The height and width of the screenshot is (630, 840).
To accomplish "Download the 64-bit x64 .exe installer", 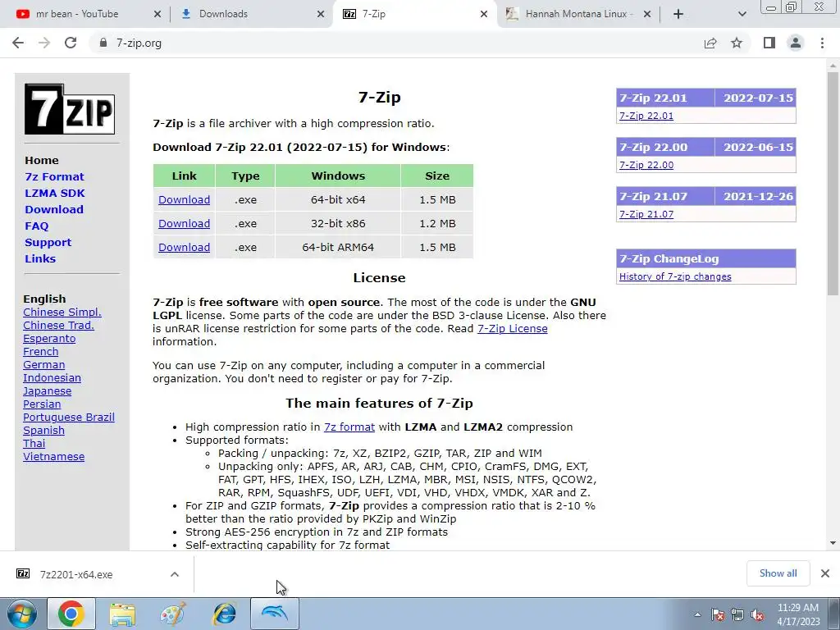I will pyautogui.click(x=185, y=200).
